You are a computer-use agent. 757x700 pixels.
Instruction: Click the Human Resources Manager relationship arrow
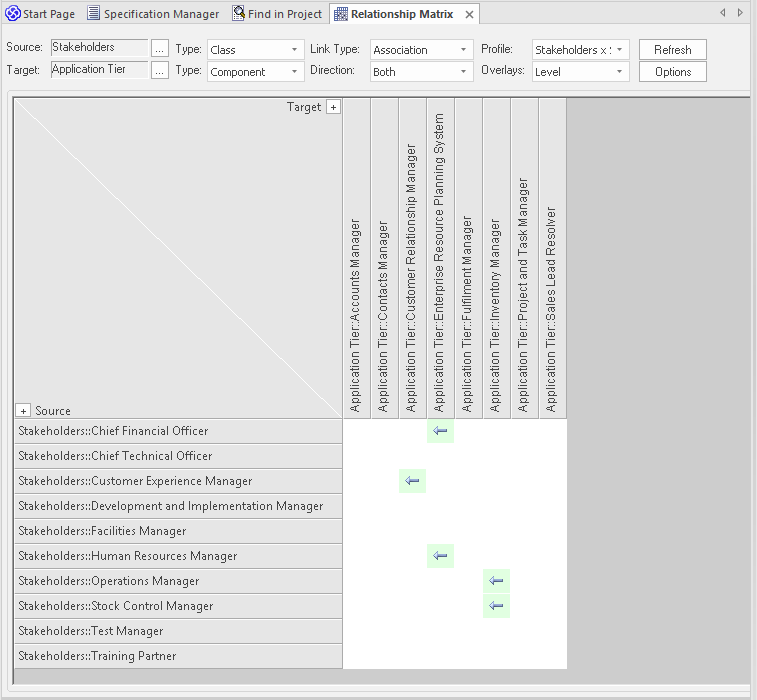pyautogui.click(x=440, y=556)
